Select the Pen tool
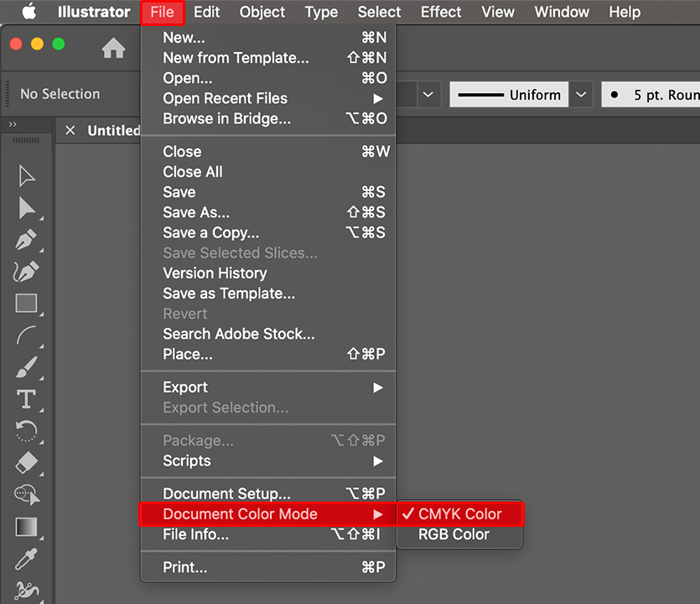Image resolution: width=700 pixels, height=604 pixels. (x=26, y=239)
